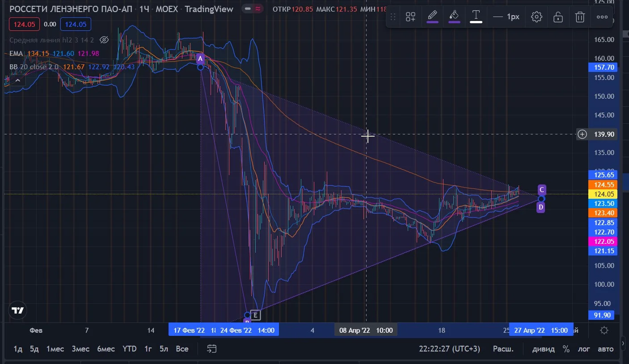Open the drawing toolbar more options menu

click(602, 17)
